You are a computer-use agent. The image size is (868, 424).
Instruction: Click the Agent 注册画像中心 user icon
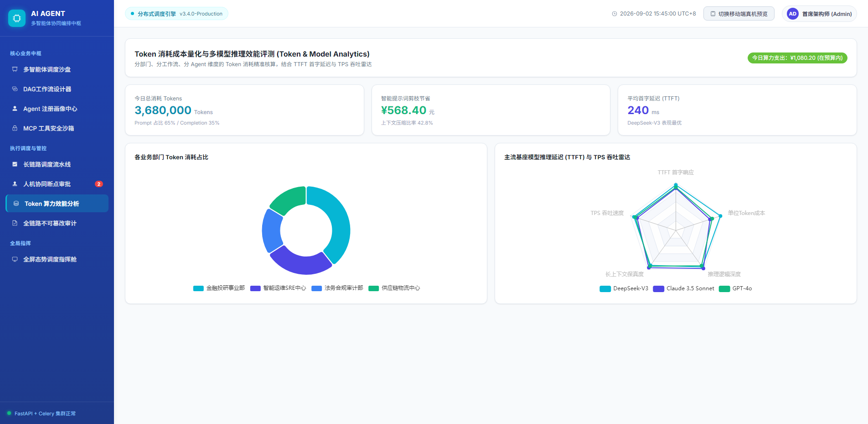pos(15,109)
